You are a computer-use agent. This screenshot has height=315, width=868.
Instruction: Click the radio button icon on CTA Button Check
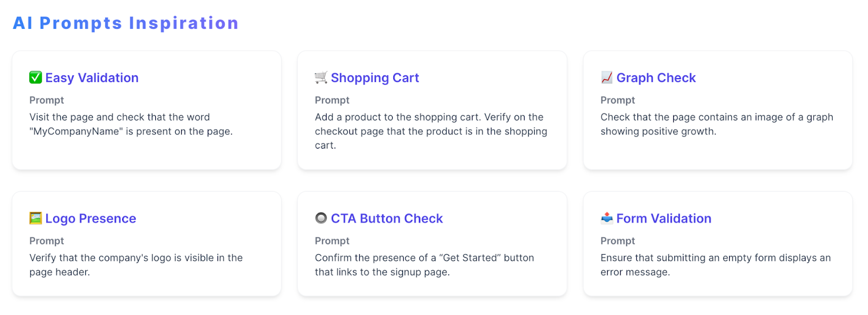321,218
